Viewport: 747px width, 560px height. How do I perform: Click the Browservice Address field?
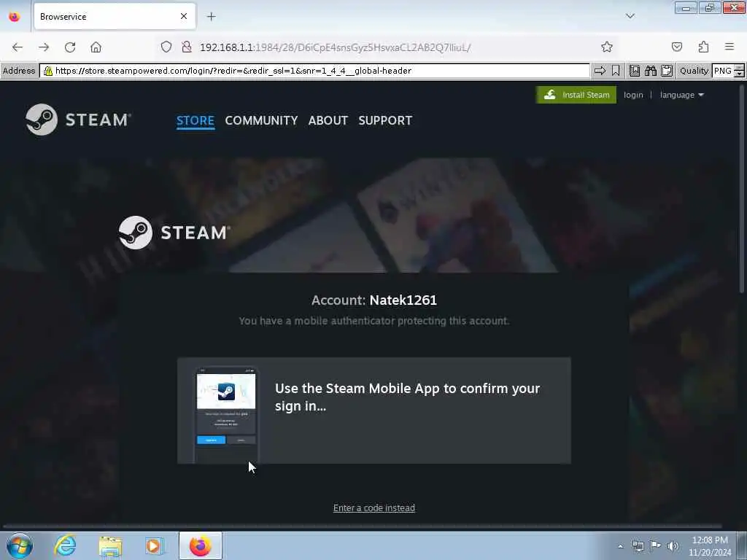coord(314,71)
